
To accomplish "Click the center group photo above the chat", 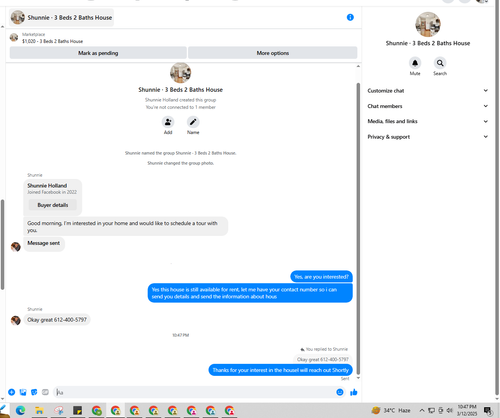I will click(x=180, y=73).
